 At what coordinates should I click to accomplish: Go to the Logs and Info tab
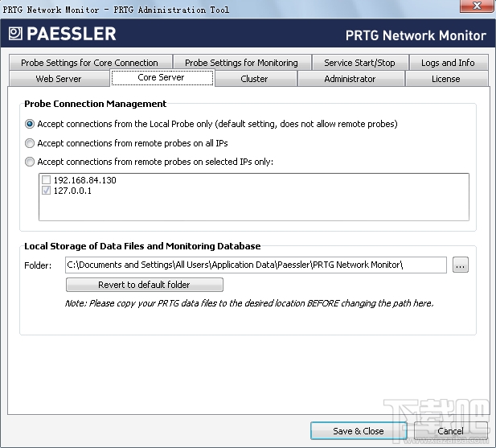(x=449, y=63)
